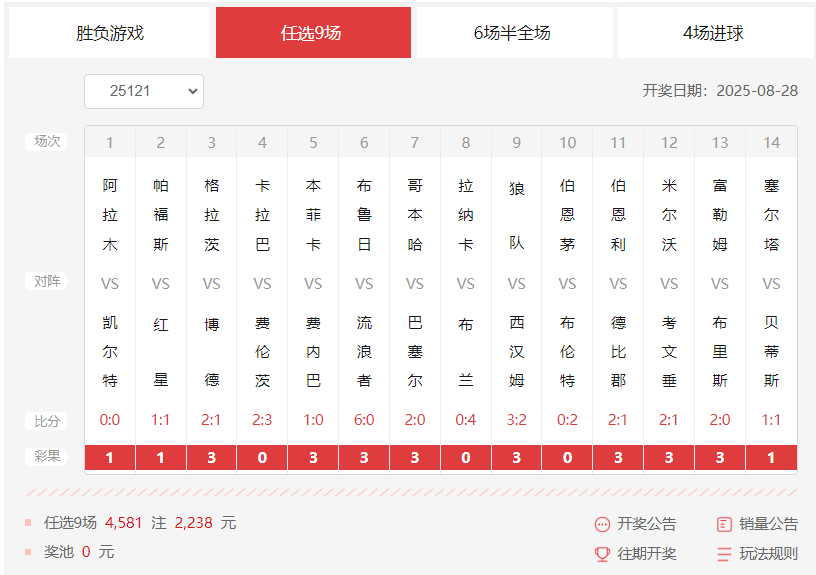Click the 3:2 score for 狼队 match
Screen dimensions: 816x575
517,420
